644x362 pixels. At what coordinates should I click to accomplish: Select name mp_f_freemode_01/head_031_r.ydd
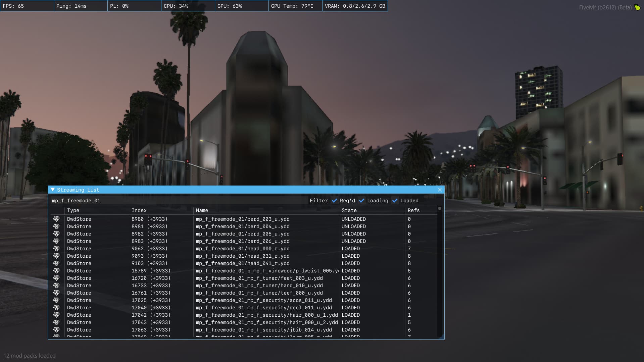point(243,256)
